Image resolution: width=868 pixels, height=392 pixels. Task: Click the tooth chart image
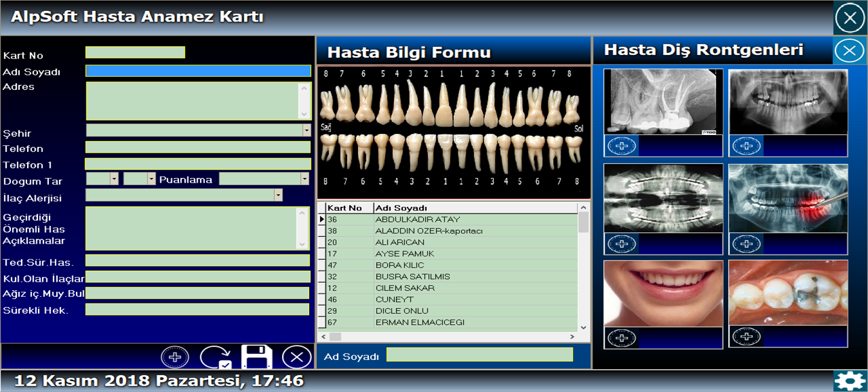point(453,132)
